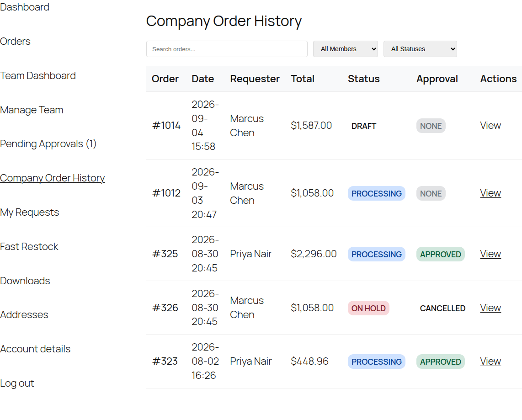Focus the Search orders field

pos(227,49)
